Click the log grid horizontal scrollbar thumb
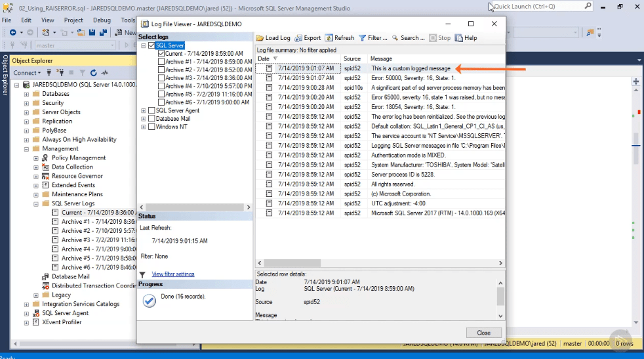Viewport: 644px width, 359px height. (292, 263)
